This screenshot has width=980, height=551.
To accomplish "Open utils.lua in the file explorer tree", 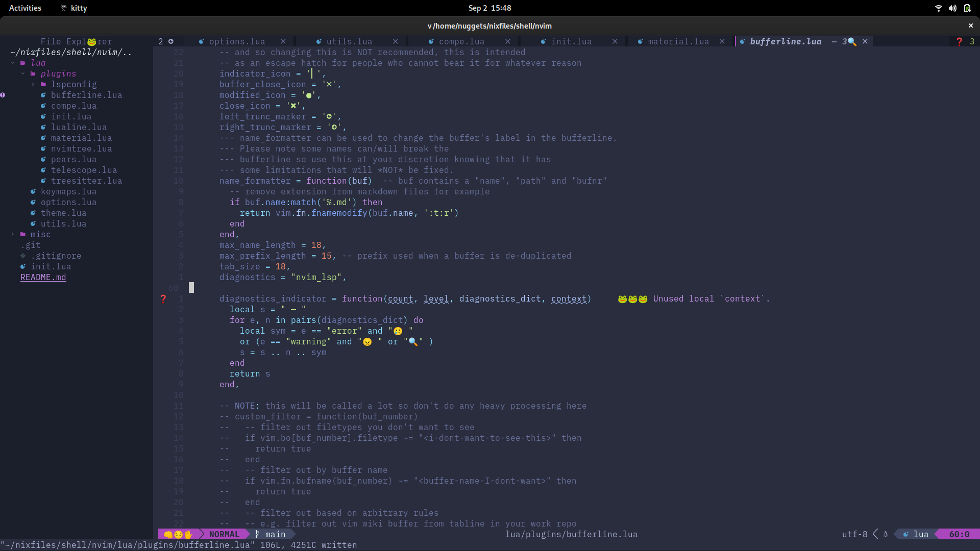I will point(63,223).
